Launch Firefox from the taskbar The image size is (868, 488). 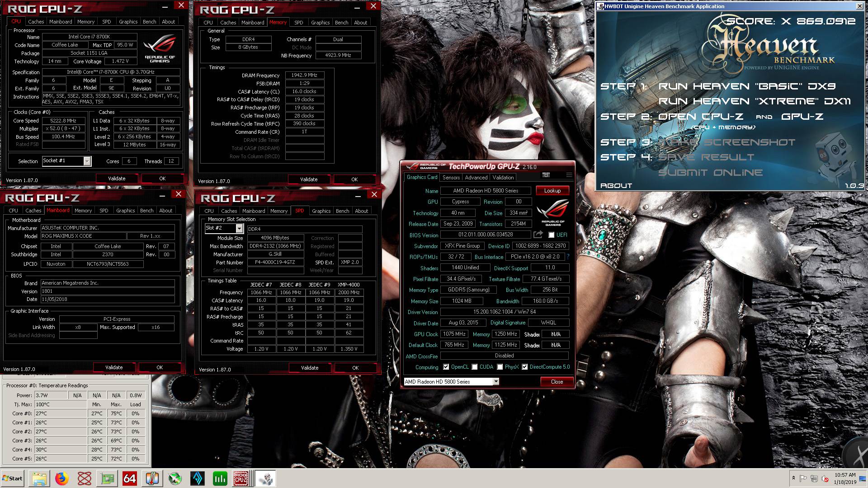point(62,478)
